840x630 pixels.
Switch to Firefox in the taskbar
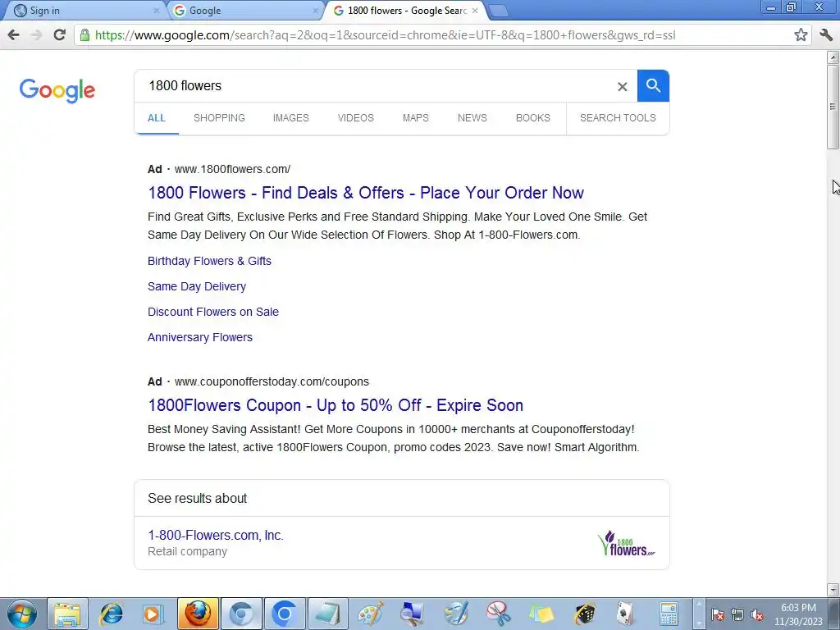(199, 614)
